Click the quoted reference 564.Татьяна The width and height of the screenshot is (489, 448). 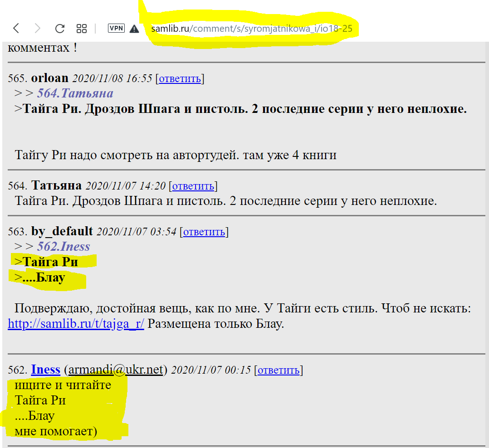pyautogui.click(x=75, y=93)
